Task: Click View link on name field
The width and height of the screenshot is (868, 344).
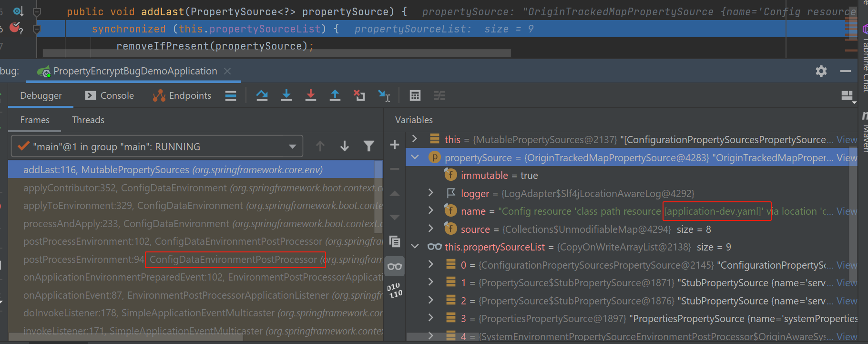Action: [847, 211]
